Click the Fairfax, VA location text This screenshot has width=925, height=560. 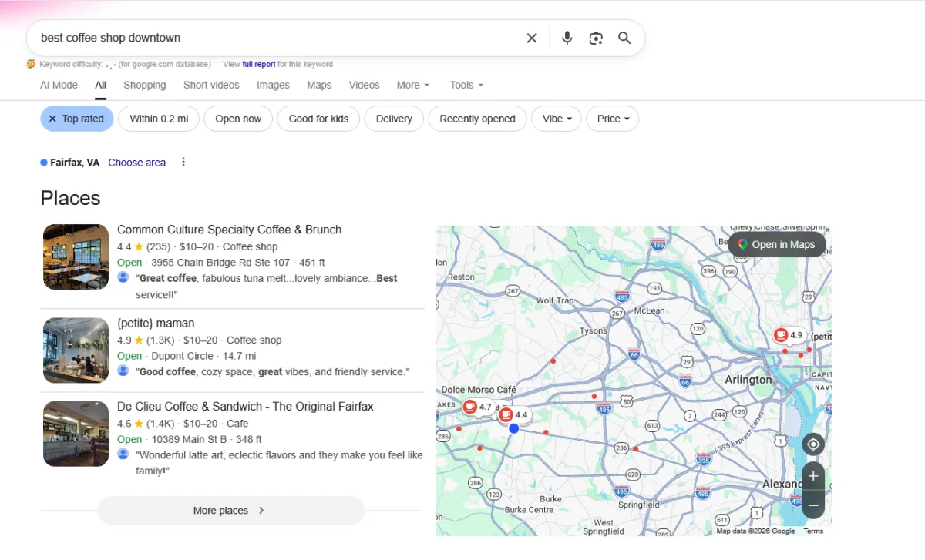tap(75, 163)
